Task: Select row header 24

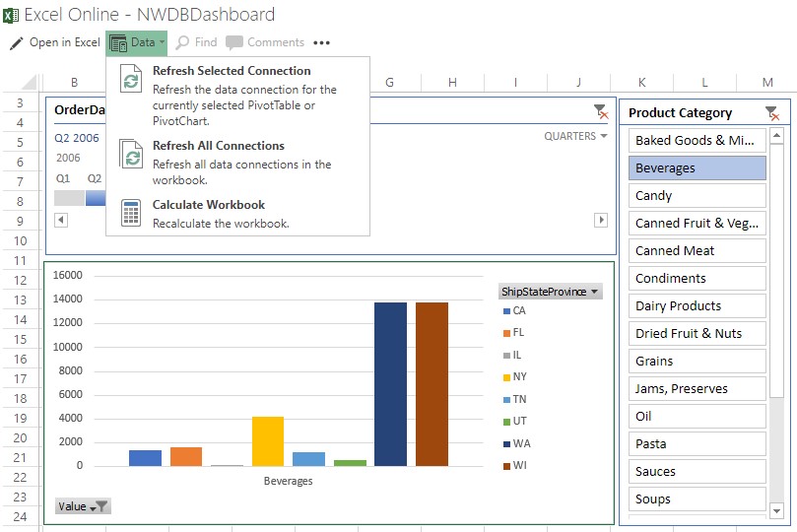Action: (x=20, y=517)
